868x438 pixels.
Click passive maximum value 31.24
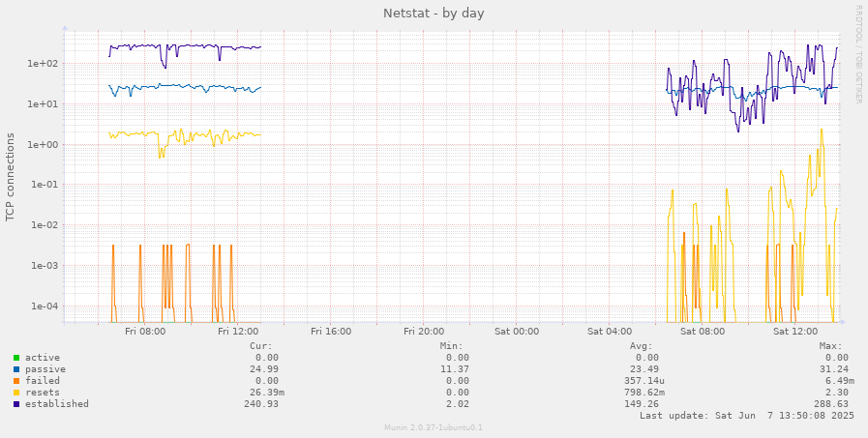point(834,369)
